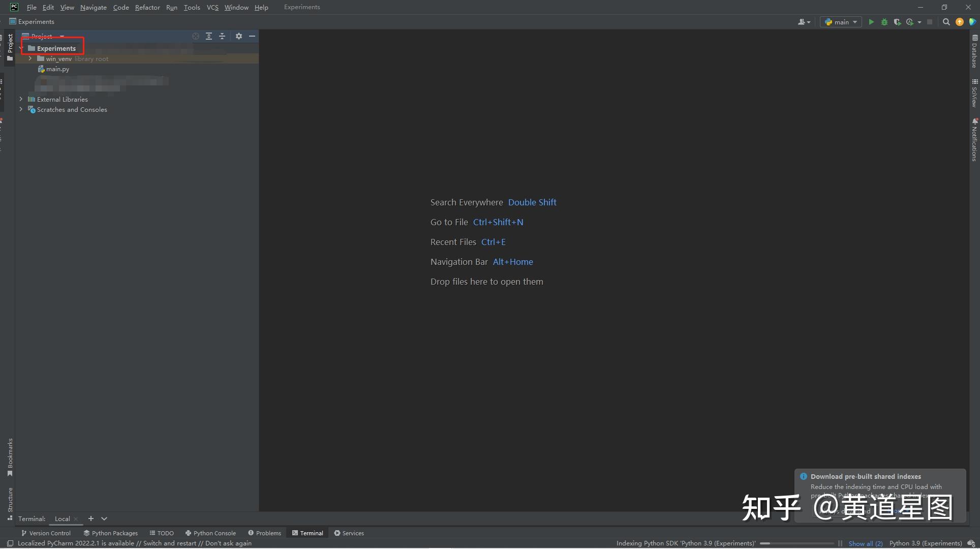
Task: Open the main run configuration dropdown
Action: point(841,22)
